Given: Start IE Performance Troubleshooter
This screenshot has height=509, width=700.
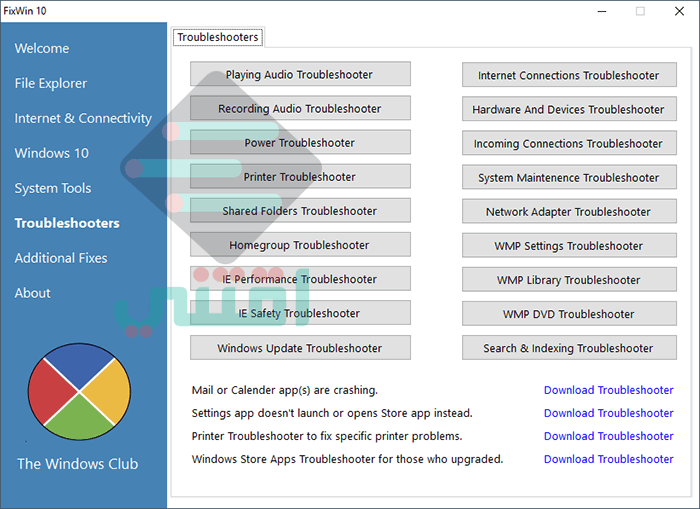Looking at the screenshot, I should click(x=300, y=279).
